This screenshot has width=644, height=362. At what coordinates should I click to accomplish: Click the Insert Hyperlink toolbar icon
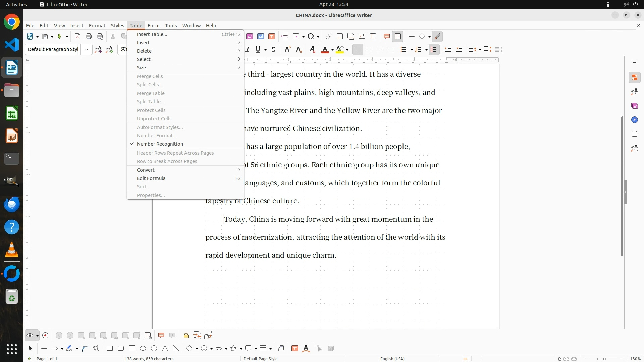pos(328,37)
